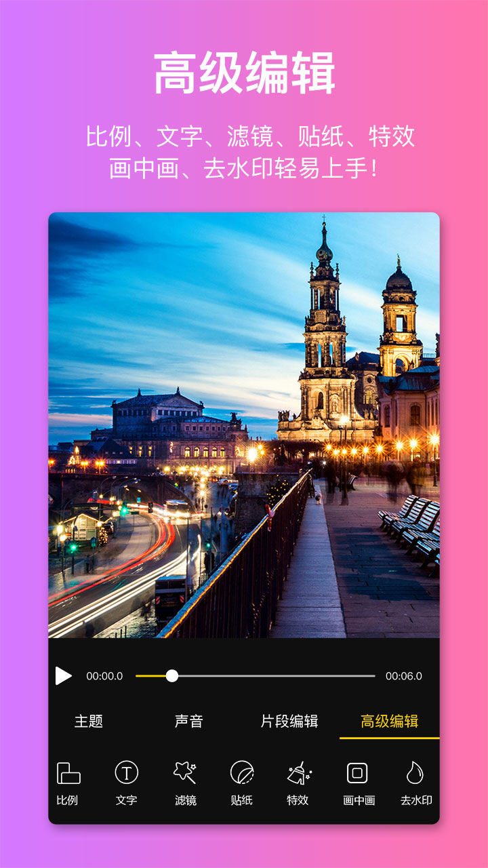Open the 比例 aspect ratio tool
Viewport: 488px width, 868px height.
[68, 783]
